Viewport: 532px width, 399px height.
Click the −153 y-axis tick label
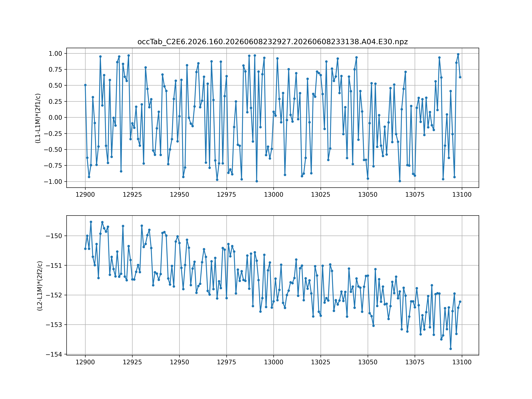tap(54, 325)
